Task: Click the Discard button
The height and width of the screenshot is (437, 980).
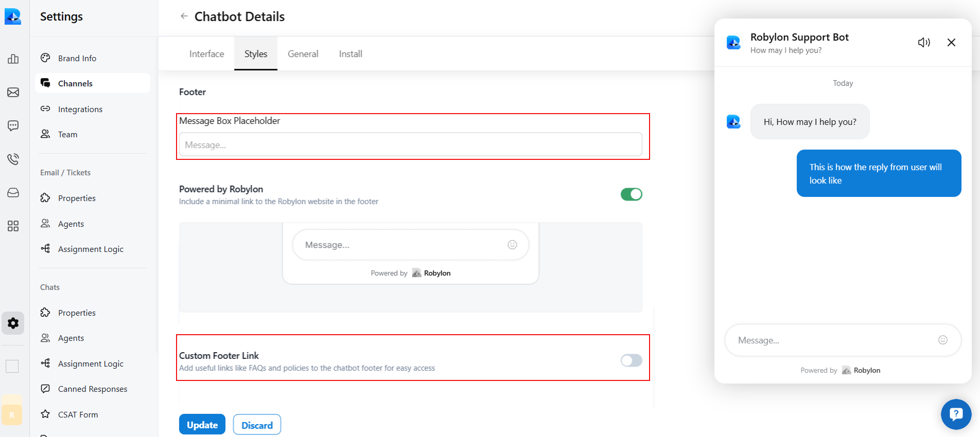Action: pos(257,425)
